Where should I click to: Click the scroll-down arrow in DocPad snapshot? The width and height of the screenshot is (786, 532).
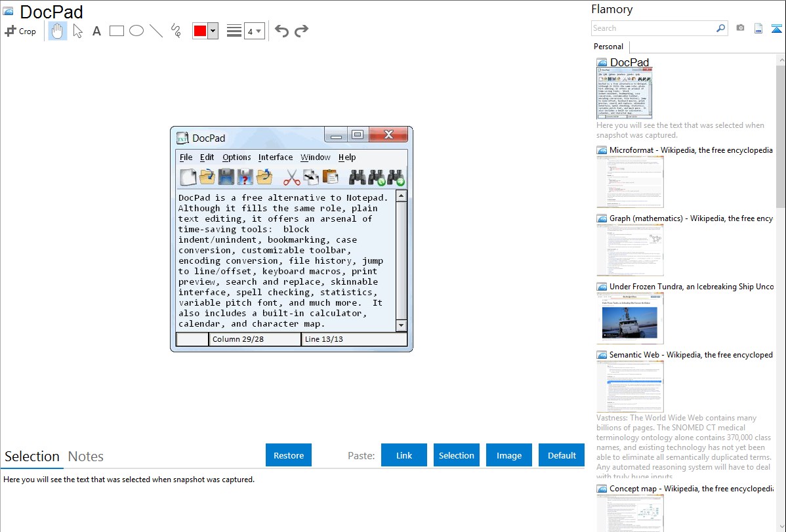401,325
